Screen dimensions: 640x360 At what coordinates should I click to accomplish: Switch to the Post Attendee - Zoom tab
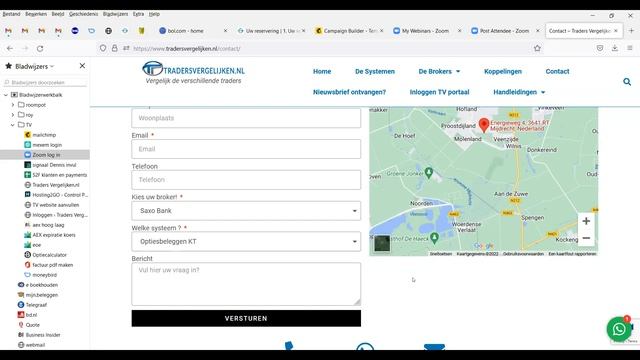coord(504,31)
